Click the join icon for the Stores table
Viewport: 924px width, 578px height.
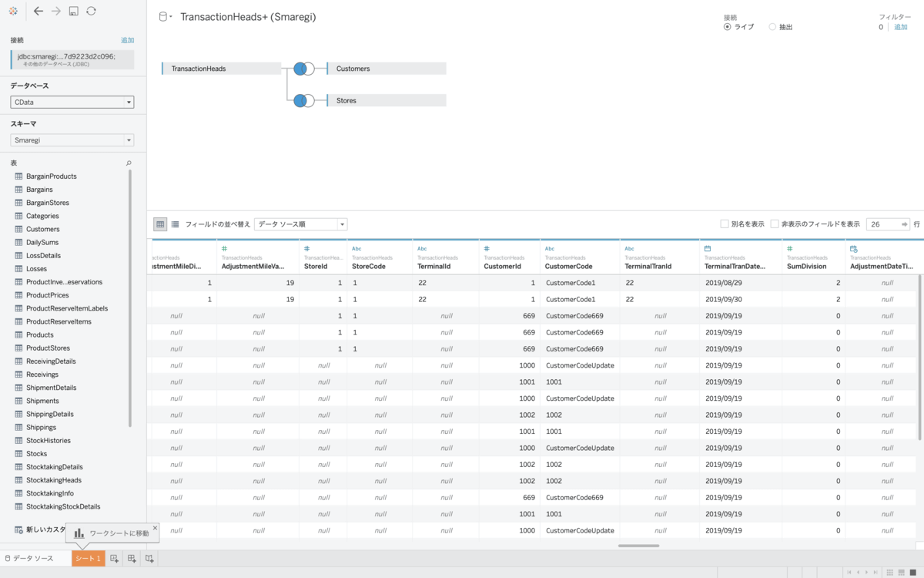(x=303, y=100)
